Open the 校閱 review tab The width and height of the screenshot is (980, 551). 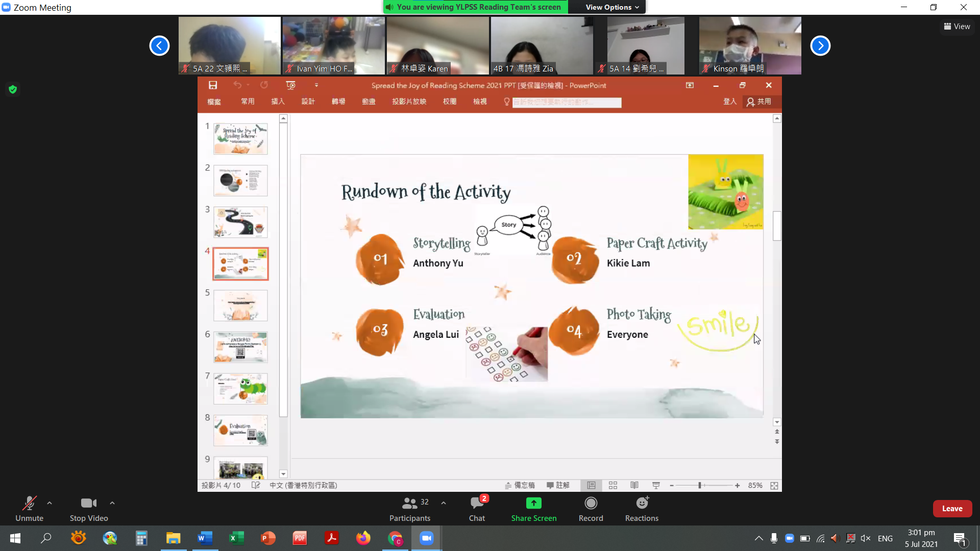click(450, 102)
